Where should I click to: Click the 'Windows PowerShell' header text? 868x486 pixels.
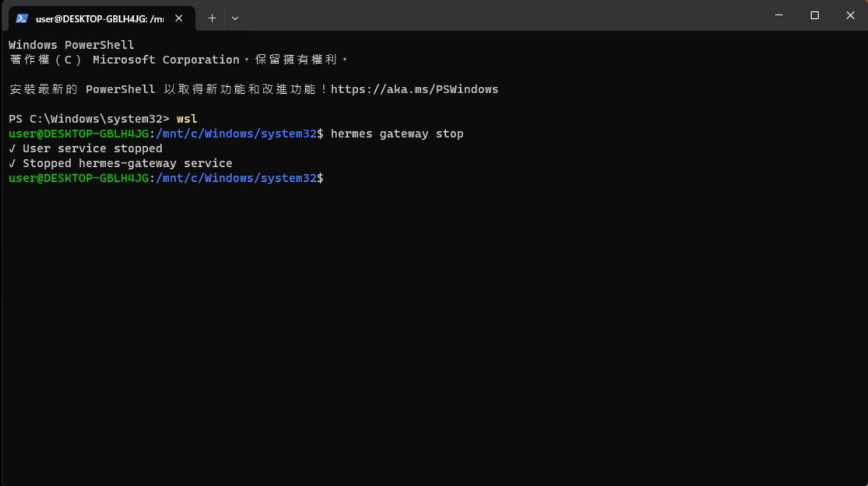71,45
